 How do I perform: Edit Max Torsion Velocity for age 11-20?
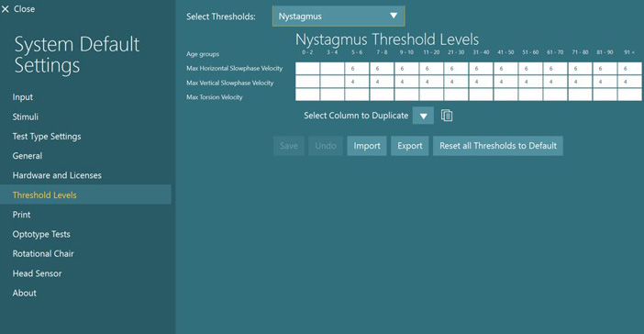431,95
